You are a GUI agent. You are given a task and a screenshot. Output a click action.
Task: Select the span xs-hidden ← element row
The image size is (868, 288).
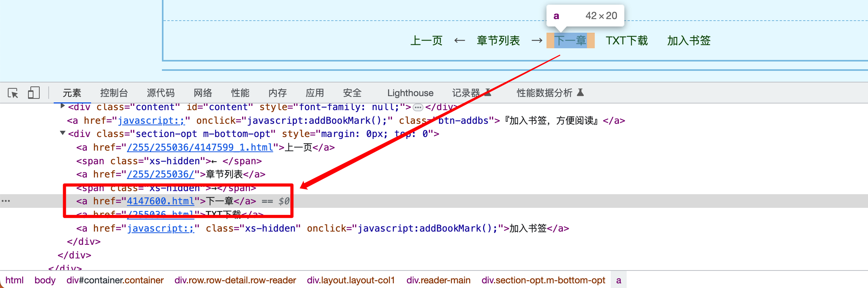point(169,161)
